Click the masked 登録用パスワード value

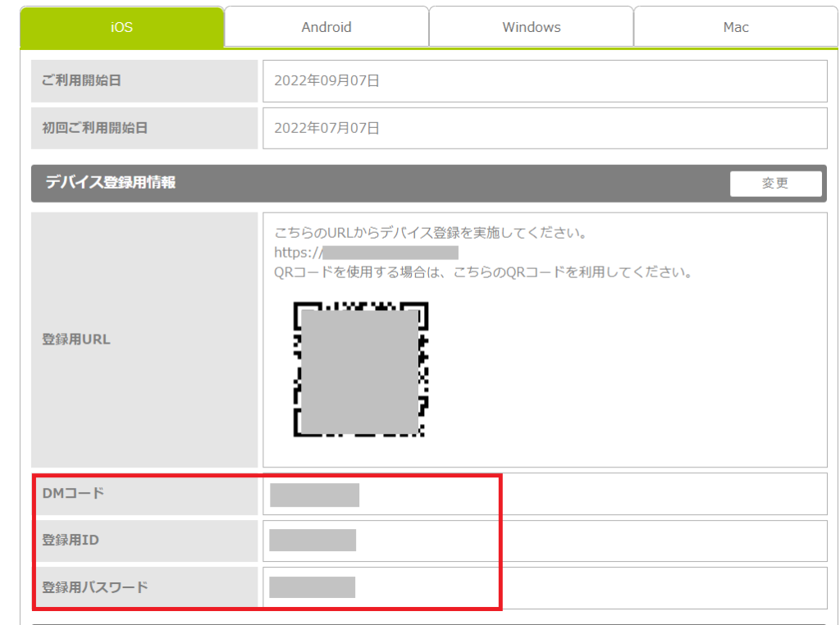pos(312,587)
